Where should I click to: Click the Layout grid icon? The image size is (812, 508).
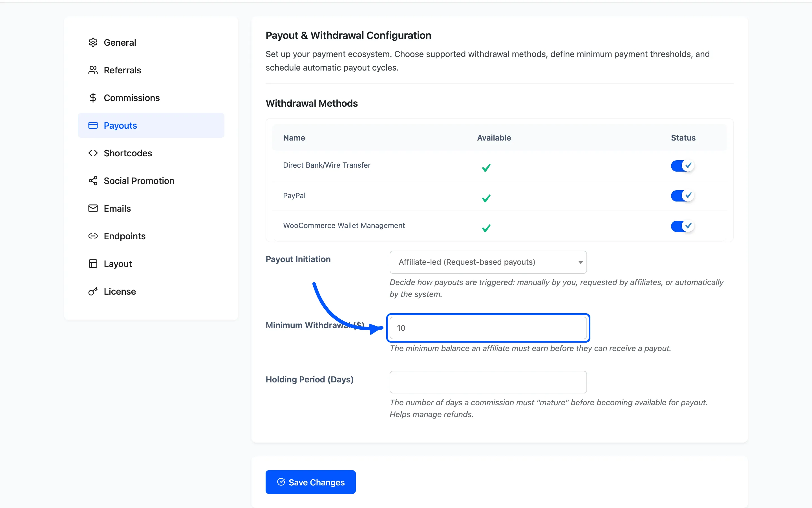pyautogui.click(x=93, y=264)
